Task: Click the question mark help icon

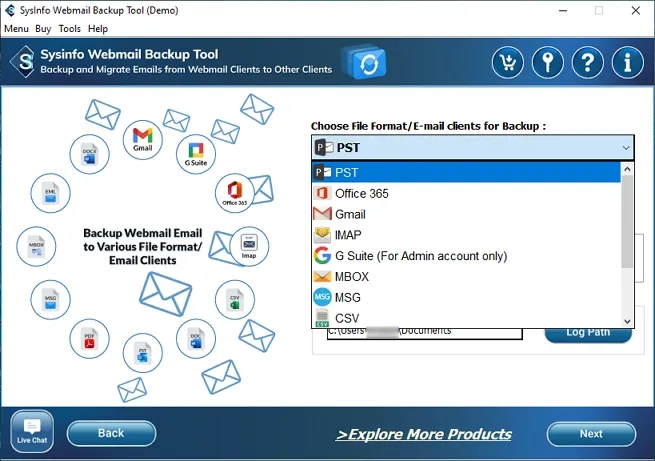Action: (x=588, y=63)
